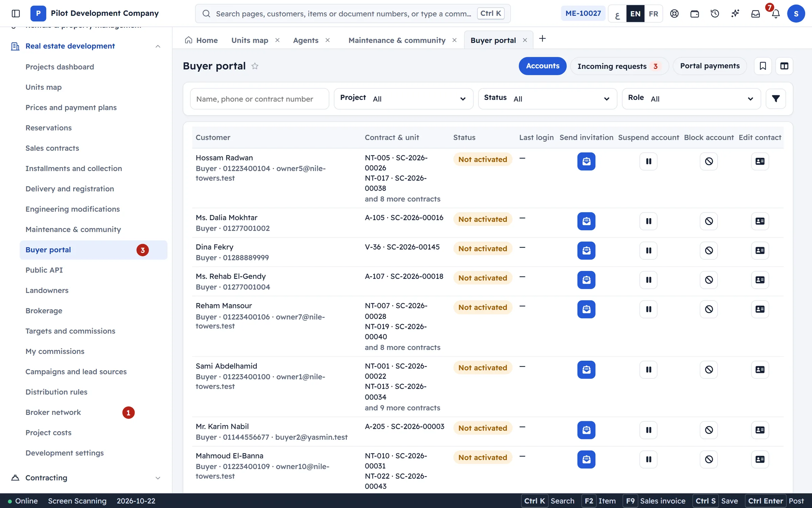The width and height of the screenshot is (812, 508).
Task: Add a new tab with plus
Action: coord(542,39)
